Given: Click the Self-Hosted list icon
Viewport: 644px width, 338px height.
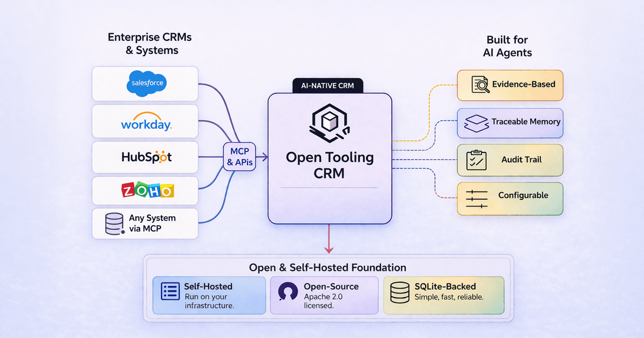Looking at the screenshot, I should pos(170,292).
